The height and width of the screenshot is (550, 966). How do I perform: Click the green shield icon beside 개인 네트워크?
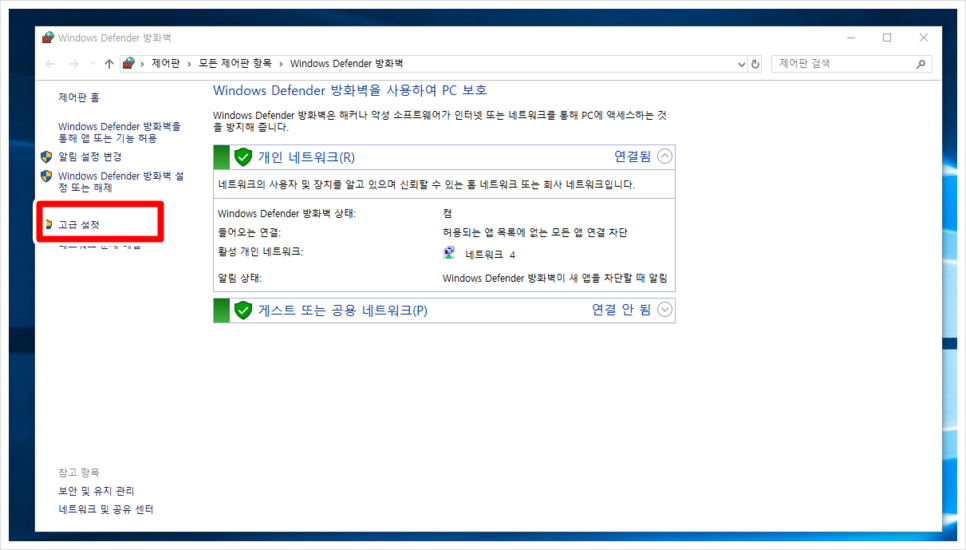click(x=243, y=157)
